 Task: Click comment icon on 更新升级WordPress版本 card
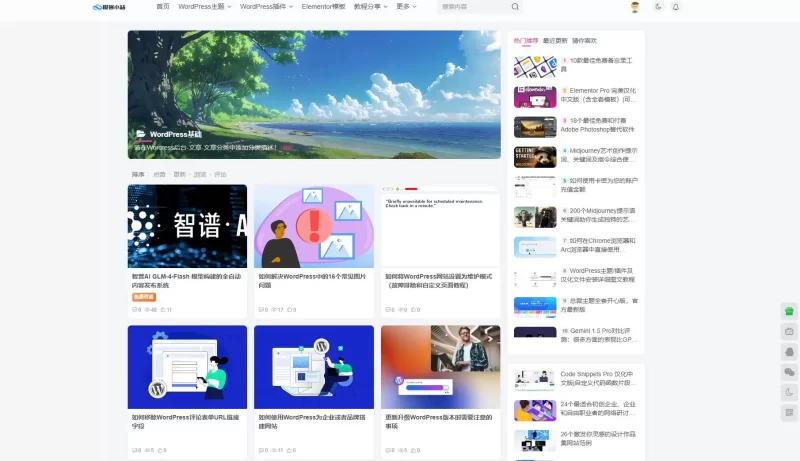point(387,450)
